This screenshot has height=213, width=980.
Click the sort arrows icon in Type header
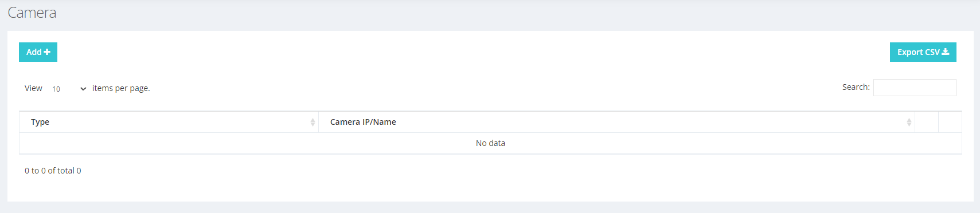[313, 122]
